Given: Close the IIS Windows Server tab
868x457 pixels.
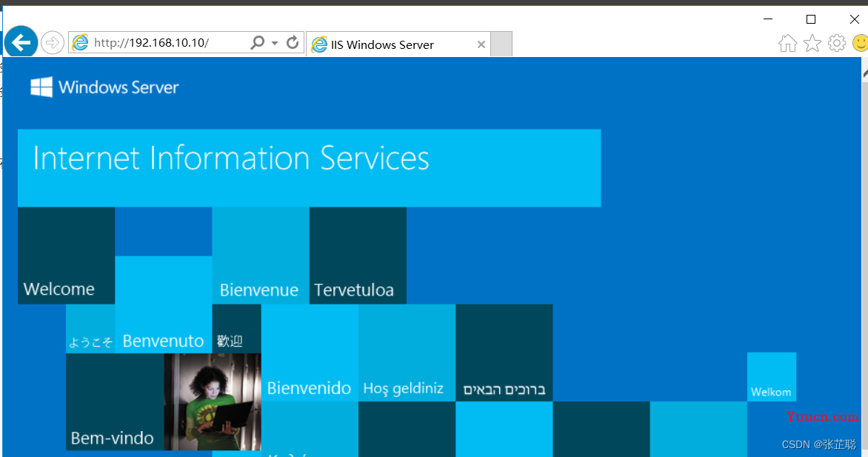Looking at the screenshot, I should [x=481, y=44].
